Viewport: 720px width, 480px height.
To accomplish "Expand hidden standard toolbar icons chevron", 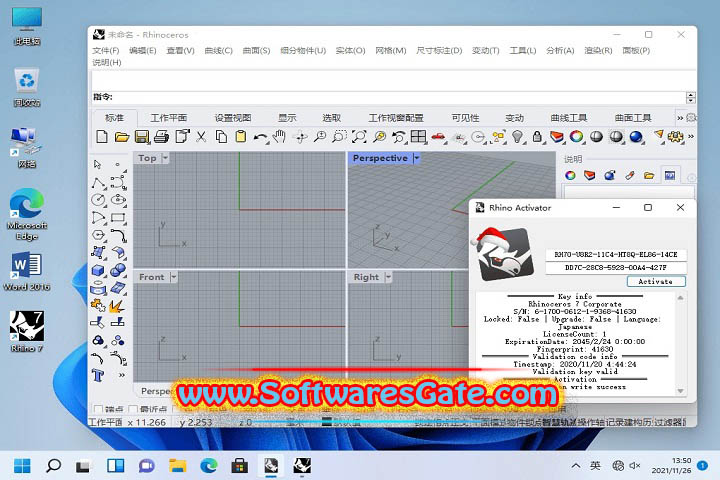I will 691,136.
